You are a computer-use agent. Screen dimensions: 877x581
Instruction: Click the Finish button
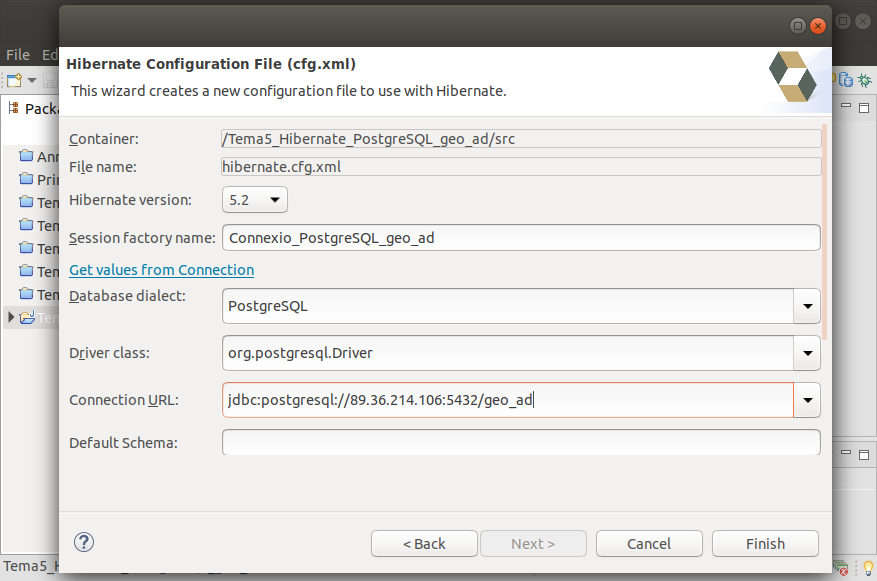click(x=765, y=544)
